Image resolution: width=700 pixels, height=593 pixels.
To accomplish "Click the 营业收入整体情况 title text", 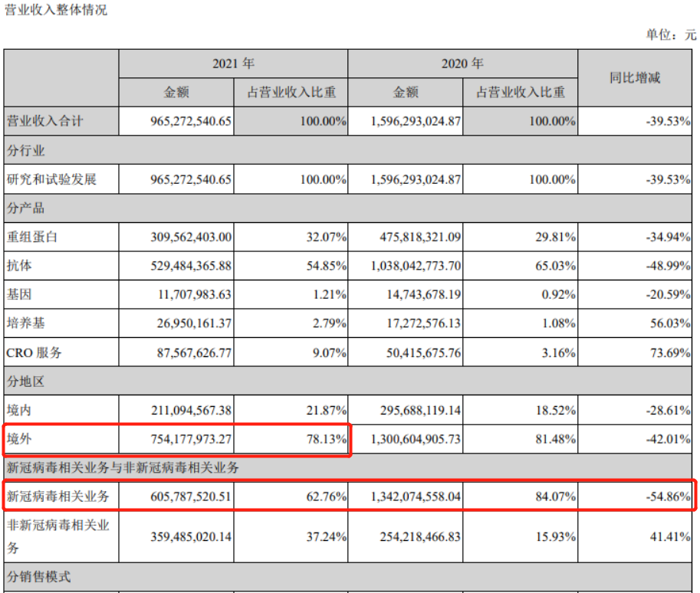I will tap(57, 10).
